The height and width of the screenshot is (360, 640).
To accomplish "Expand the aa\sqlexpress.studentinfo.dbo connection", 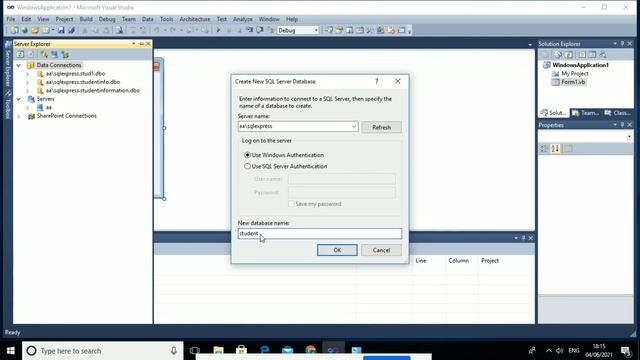I will 27,82.
